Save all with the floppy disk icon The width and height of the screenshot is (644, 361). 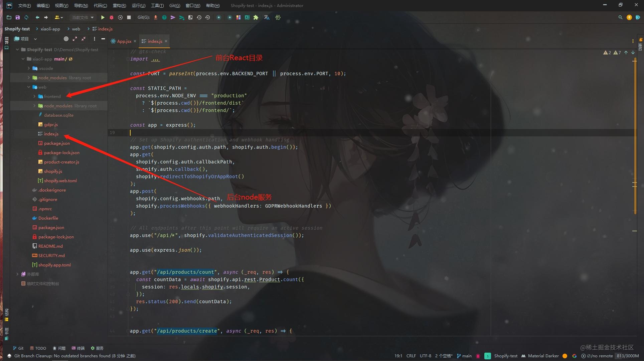[18, 17]
